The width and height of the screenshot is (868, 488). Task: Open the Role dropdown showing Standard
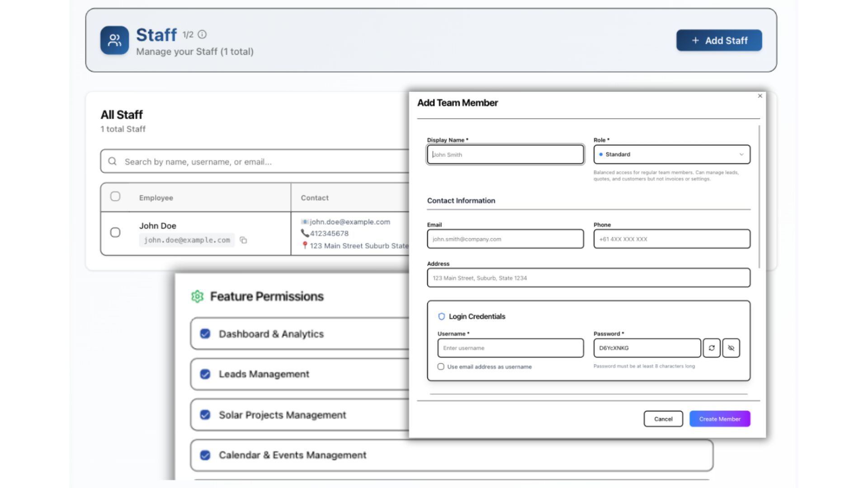click(672, 155)
